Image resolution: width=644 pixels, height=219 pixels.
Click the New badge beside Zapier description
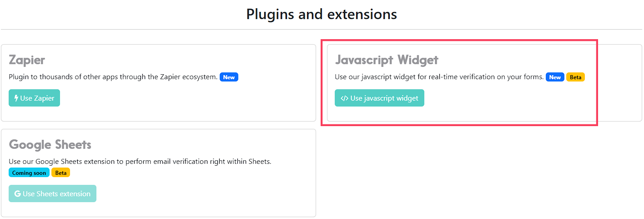[229, 77]
